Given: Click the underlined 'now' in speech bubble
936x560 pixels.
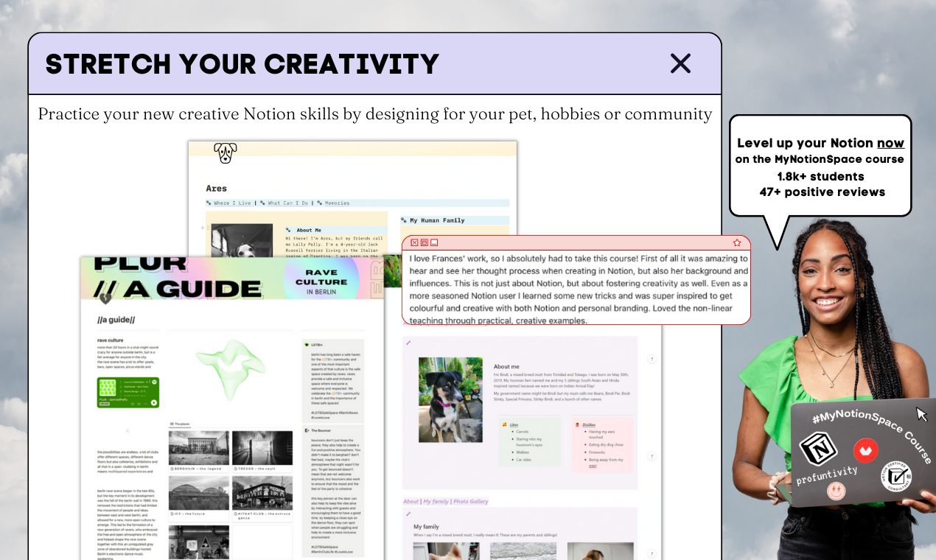Looking at the screenshot, I should [x=890, y=143].
